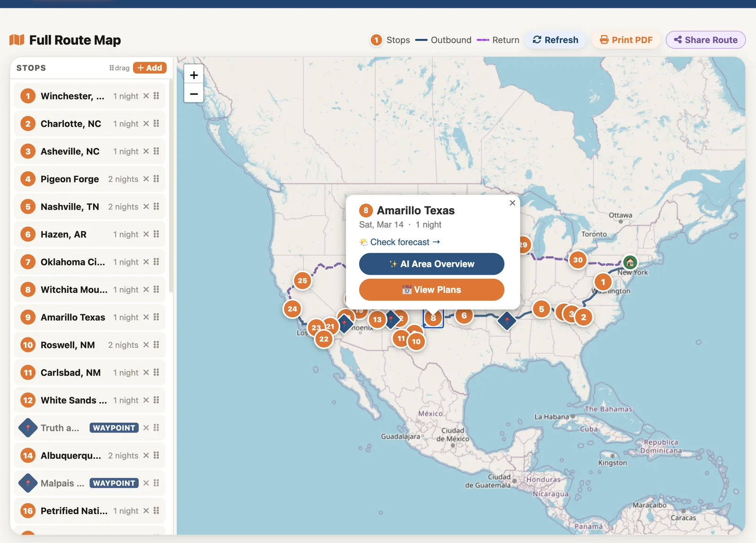Select map marker 5

(541, 309)
